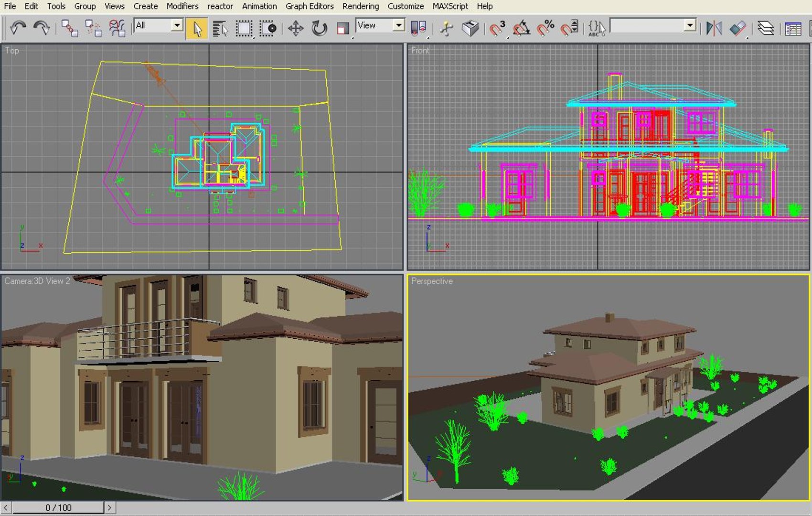Screen dimensions: 812x516
Task: Toggle Window/Crossing selection mode
Action: coord(268,28)
